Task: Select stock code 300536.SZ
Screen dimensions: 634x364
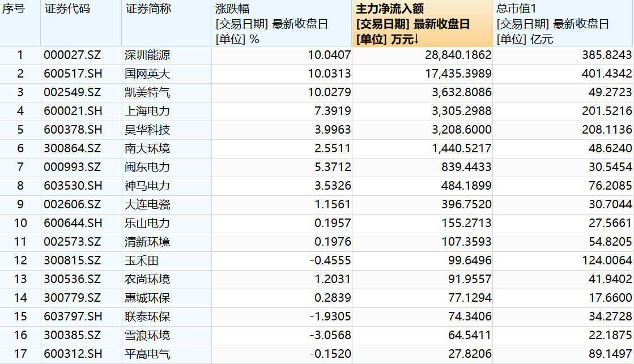Action: pos(73,279)
